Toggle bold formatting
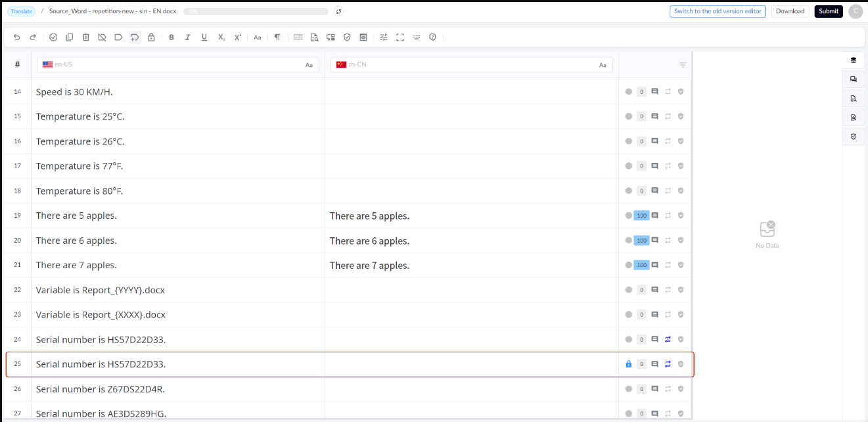 [x=171, y=37]
